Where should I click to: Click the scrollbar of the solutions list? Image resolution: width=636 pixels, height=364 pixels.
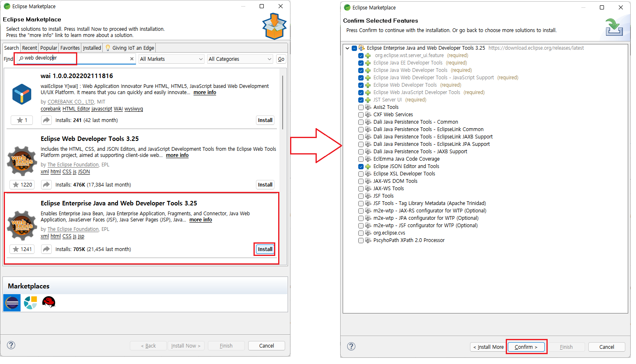click(283, 103)
